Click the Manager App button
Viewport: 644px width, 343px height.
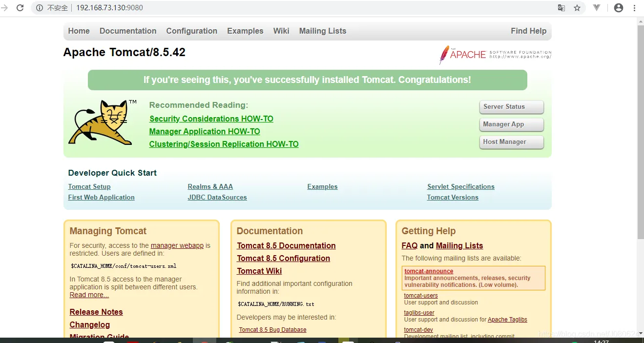511,124
